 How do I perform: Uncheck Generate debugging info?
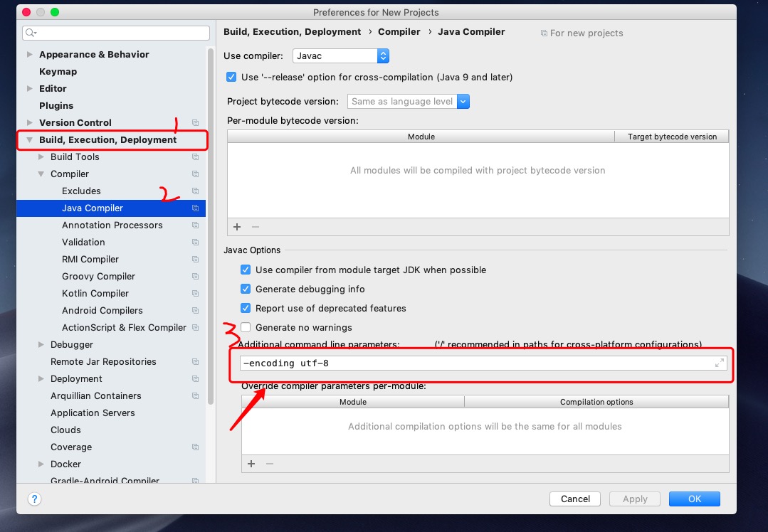[x=246, y=289]
